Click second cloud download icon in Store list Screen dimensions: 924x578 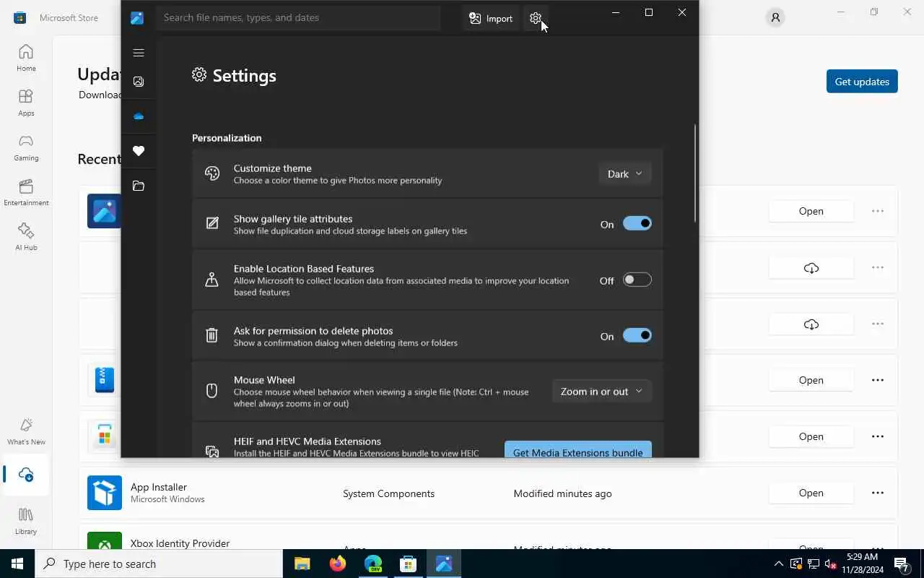pyautogui.click(x=811, y=324)
